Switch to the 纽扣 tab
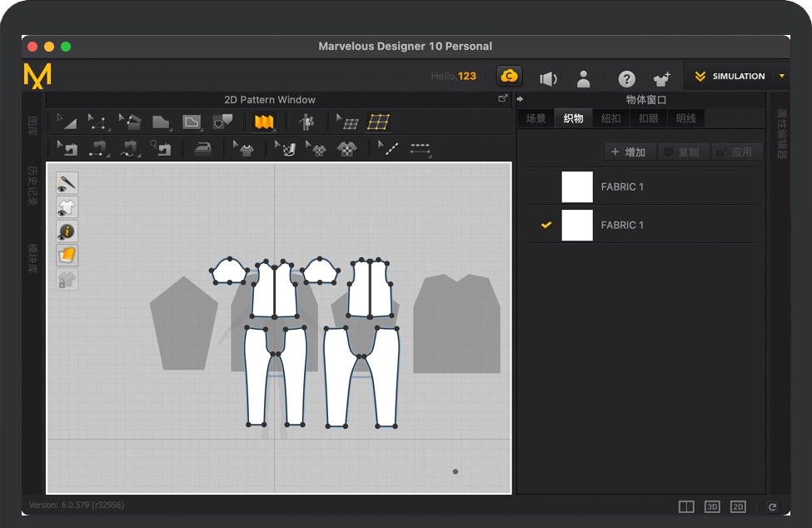812x528 pixels. point(610,118)
